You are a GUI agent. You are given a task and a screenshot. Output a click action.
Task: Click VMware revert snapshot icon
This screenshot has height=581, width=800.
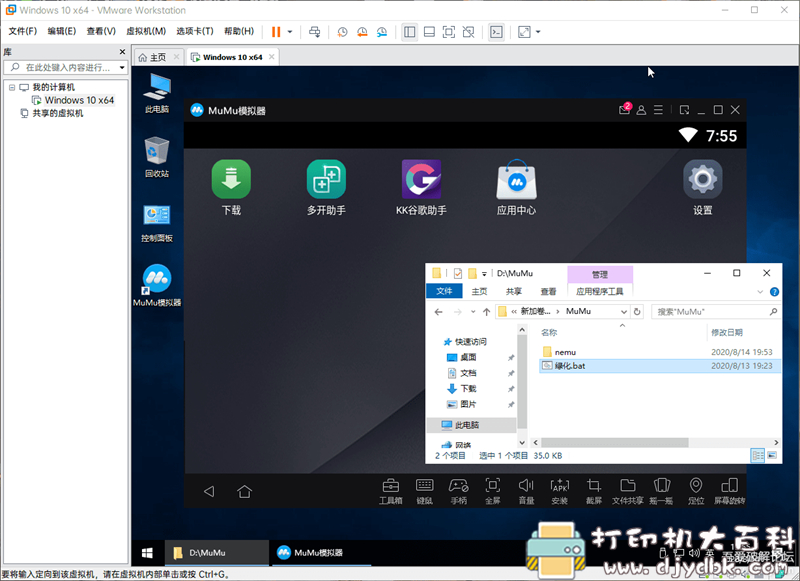tap(362, 32)
